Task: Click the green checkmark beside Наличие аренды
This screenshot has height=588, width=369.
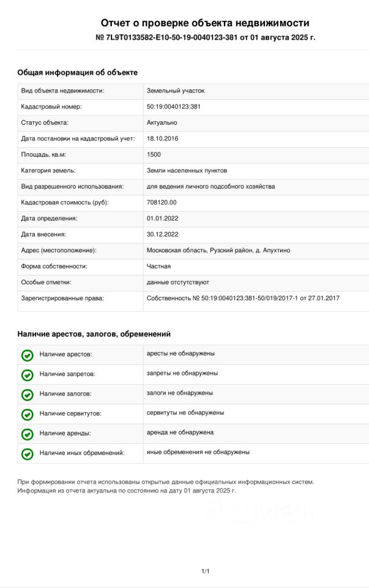Action: coord(27,434)
